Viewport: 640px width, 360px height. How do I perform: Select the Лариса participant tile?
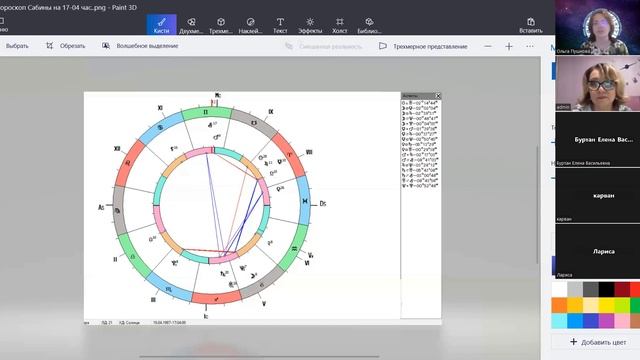click(598, 251)
